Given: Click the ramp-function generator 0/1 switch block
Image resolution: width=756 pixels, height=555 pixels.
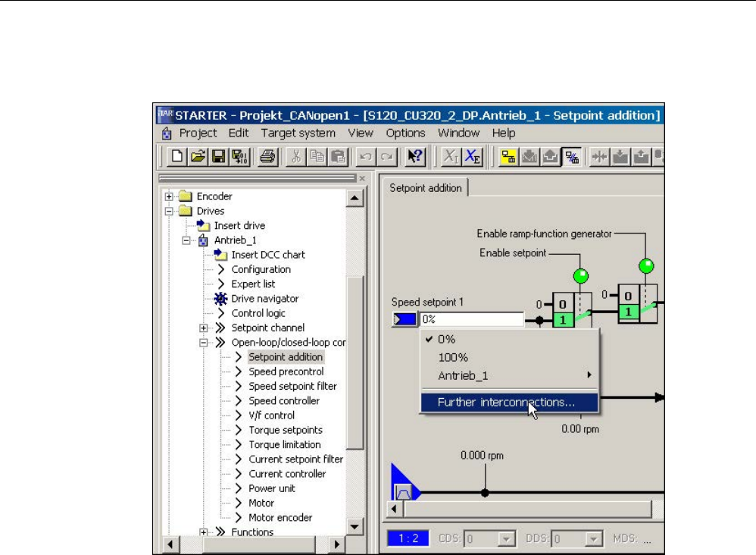Looking at the screenshot, I should pyautogui.click(x=637, y=303).
